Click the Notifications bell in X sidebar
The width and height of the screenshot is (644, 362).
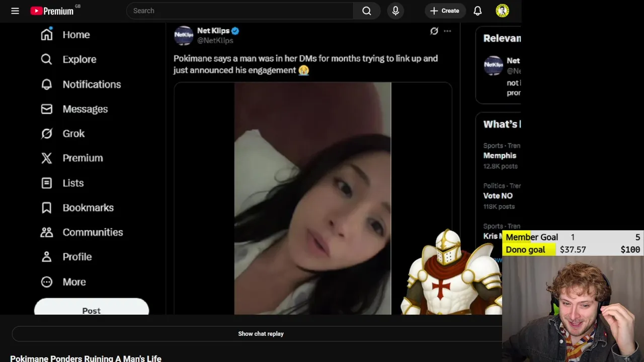coord(47,84)
